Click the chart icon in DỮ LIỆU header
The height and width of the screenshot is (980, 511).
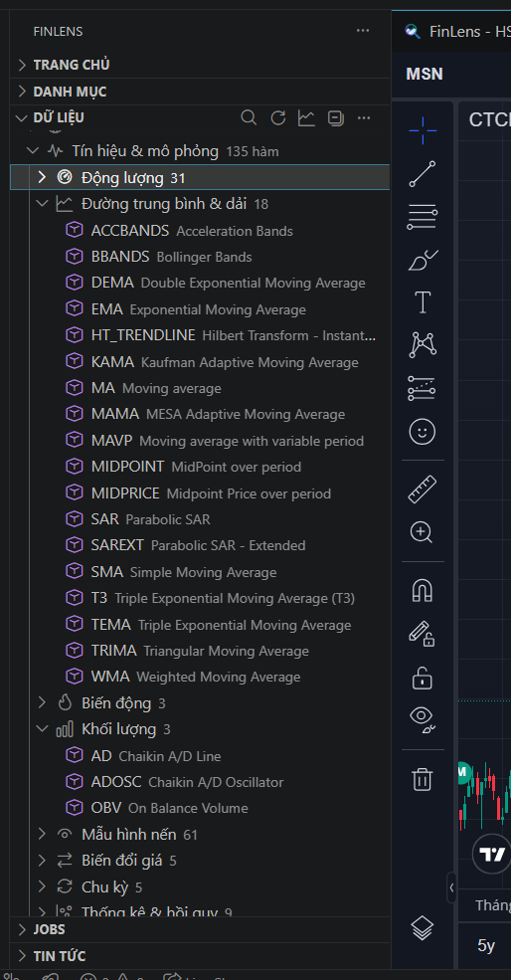306,117
